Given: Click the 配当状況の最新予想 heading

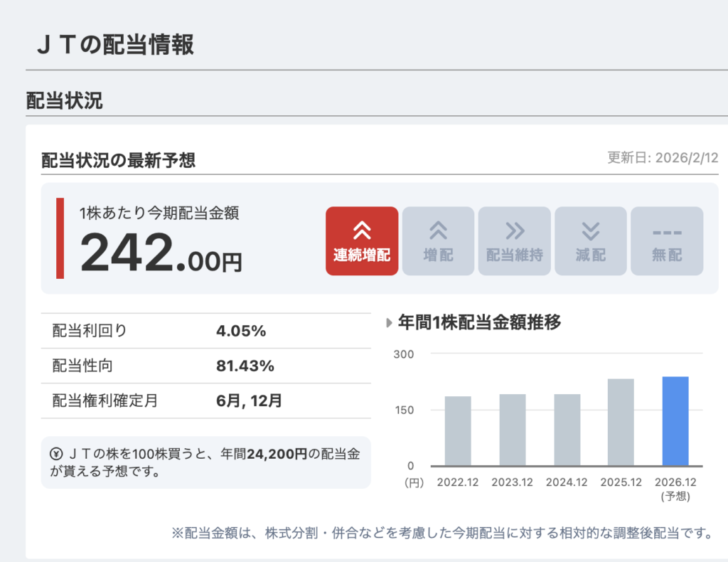Looking at the screenshot, I should pos(119,160).
